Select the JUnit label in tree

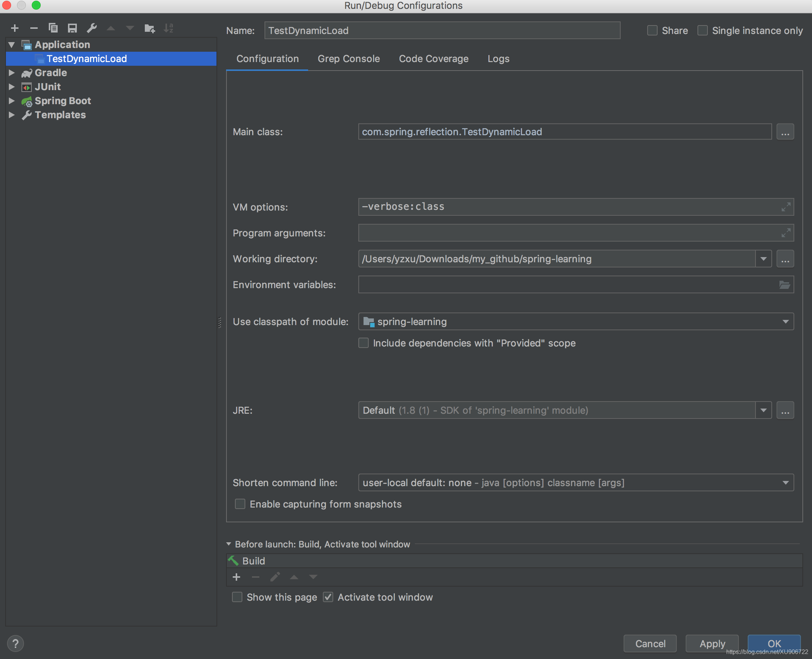[x=48, y=87]
